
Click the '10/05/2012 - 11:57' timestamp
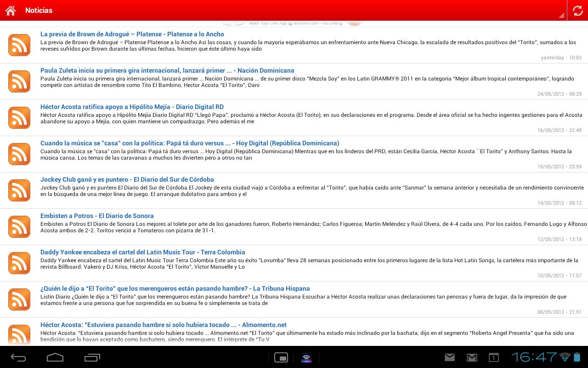coord(560,276)
